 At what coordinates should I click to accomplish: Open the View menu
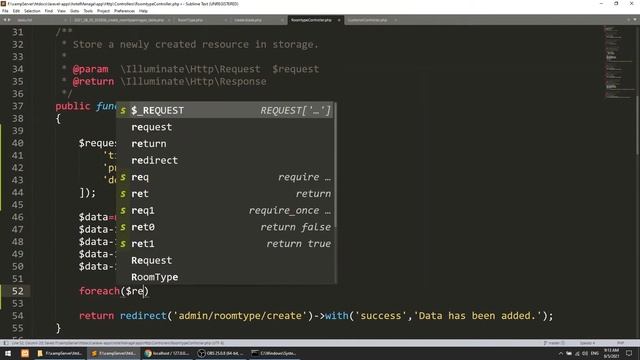pyautogui.click(x=62, y=11)
